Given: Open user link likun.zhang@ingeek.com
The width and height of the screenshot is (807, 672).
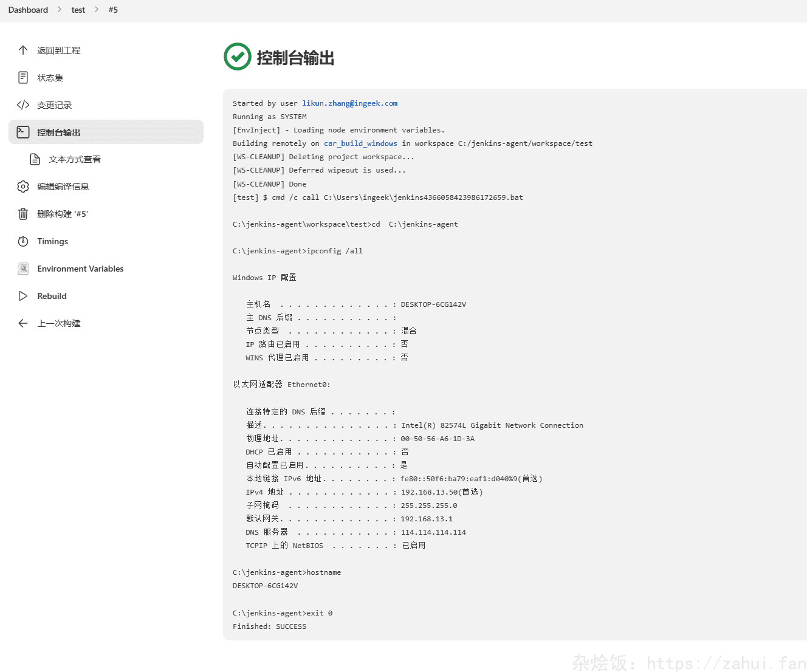Looking at the screenshot, I should coord(349,103).
